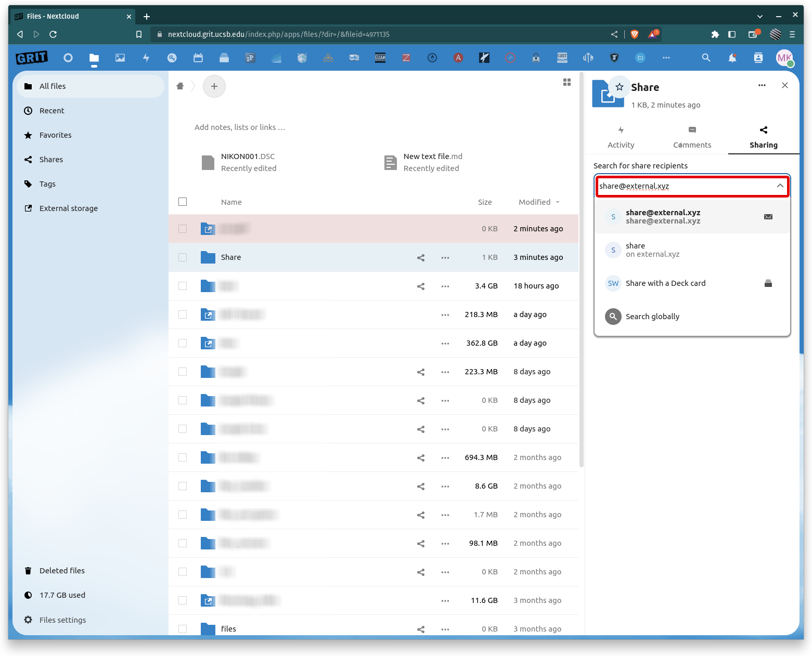
Task: Go to the home folder breadcrumb icon
Action: click(180, 86)
